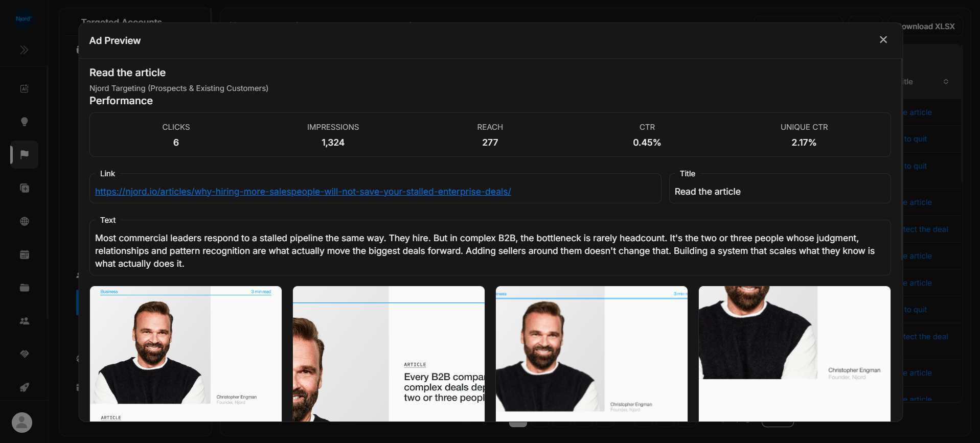Open the people group sidebar icon
This screenshot has height=443, width=980.
click(x=24, y=321)
